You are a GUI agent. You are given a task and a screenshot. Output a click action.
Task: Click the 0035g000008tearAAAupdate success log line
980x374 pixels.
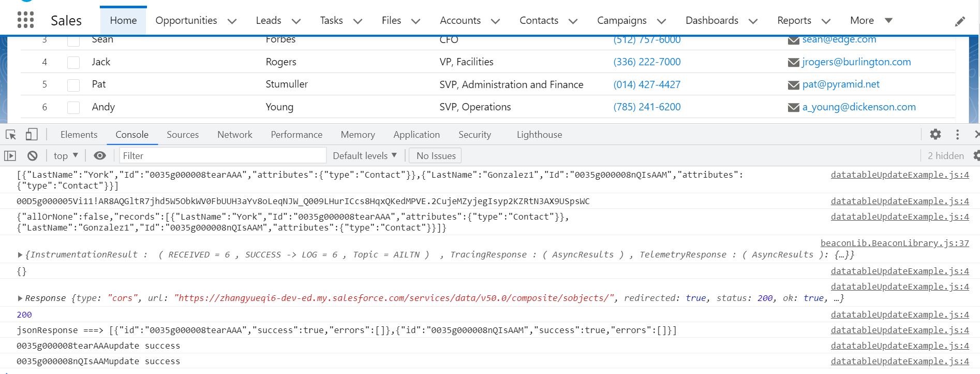(98, 346)
